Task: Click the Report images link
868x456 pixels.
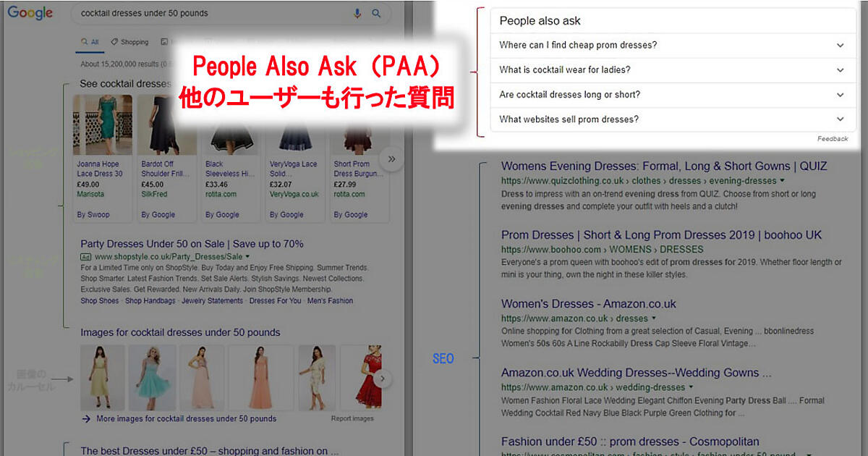Action: pyautogui.click(x=352, y=418)
